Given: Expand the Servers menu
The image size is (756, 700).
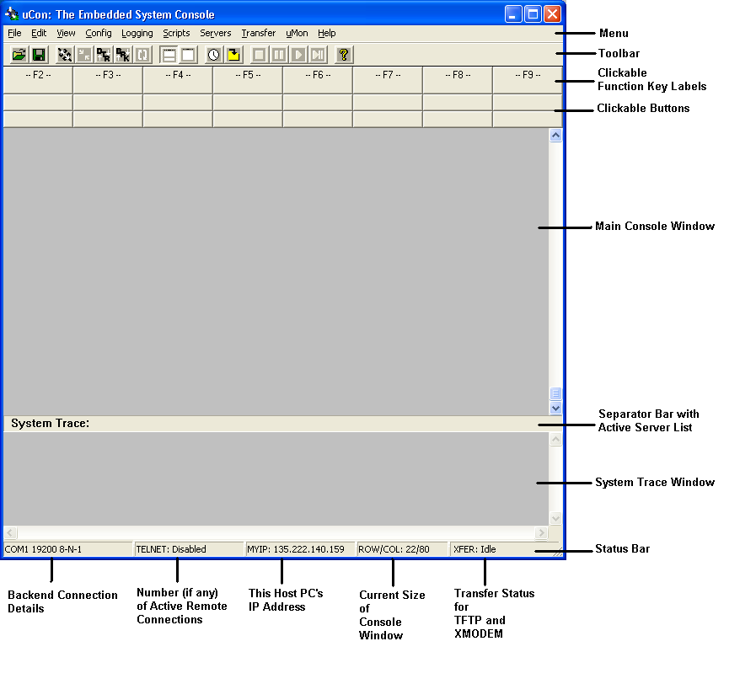Looking at the screenshot, I should point(215,34).
